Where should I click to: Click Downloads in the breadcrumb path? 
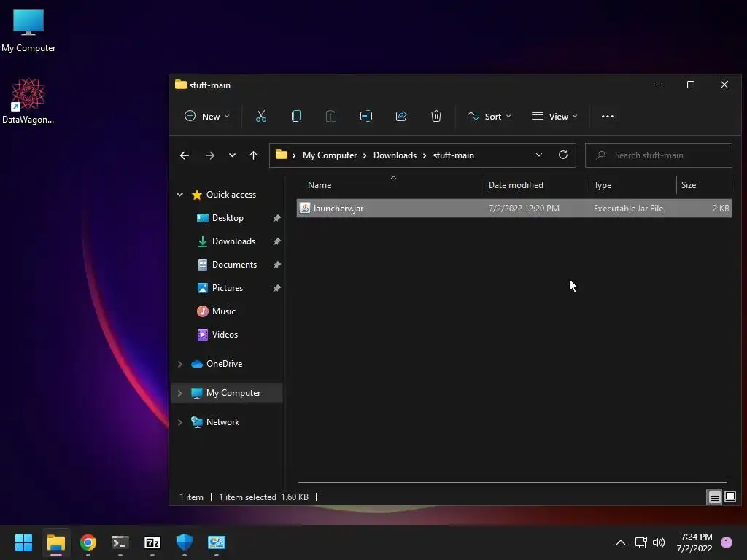point(395,155)
